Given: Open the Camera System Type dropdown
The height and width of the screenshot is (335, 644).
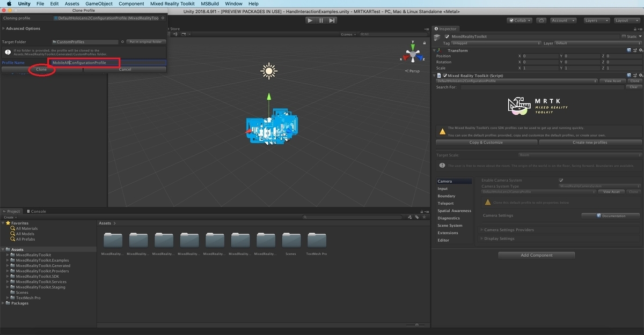Looking at the screenshot, I should point(599,187).
